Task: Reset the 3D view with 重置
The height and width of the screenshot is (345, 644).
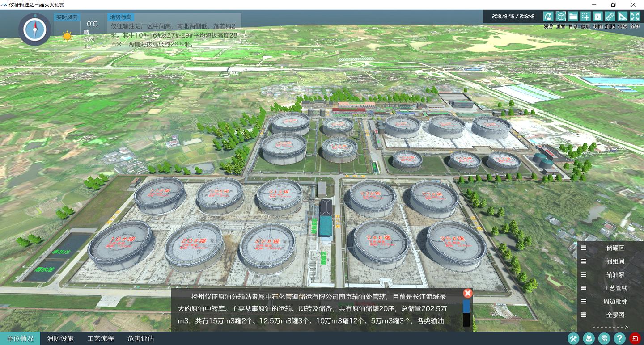Action: click(x=561, y=17)
